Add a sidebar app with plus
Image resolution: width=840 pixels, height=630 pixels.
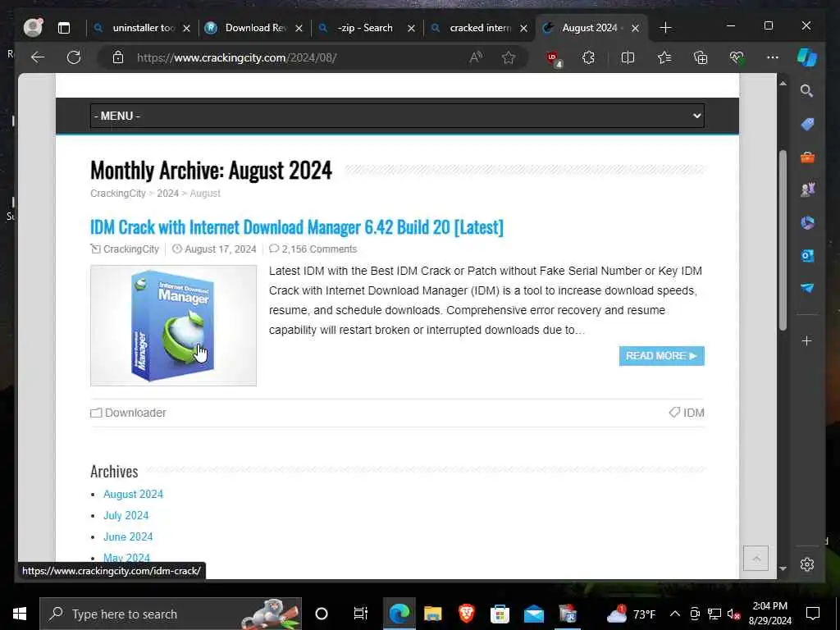tap(807, 340)
